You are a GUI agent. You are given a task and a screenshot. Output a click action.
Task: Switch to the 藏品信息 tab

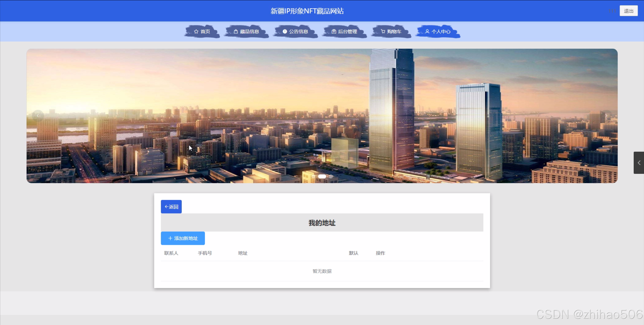(249, 31)
